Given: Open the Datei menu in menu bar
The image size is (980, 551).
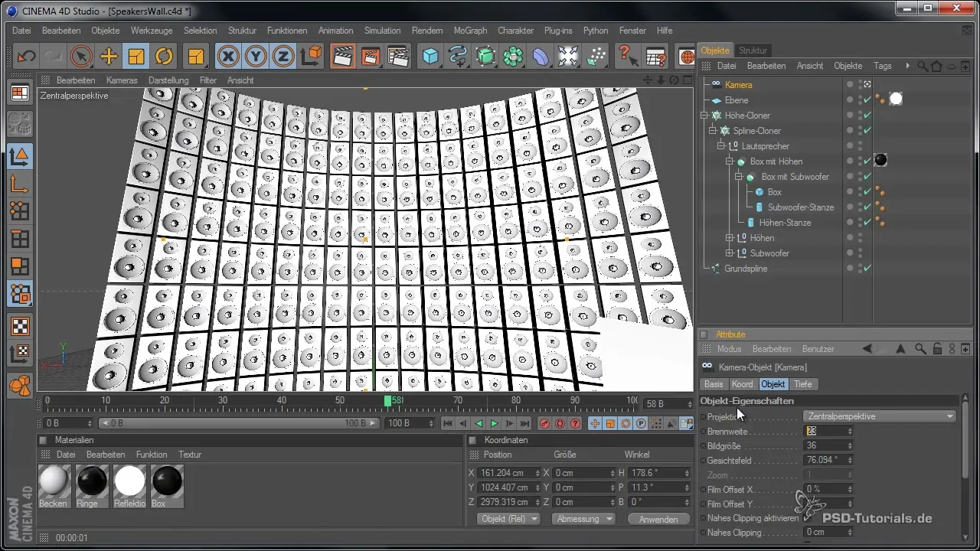Looking at the screenshot, I should coord(21,31).
